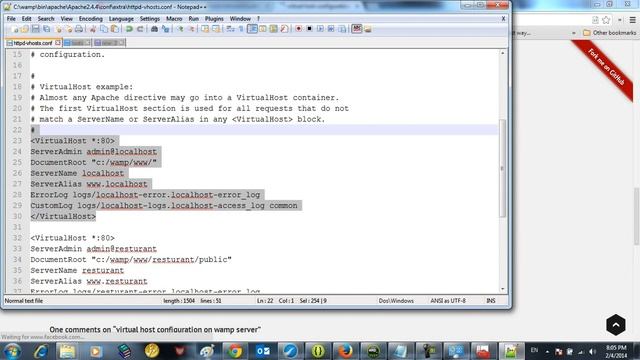Expand bookmarks bar dropdown arrow
640x360 pixels.
coord(574,33)
